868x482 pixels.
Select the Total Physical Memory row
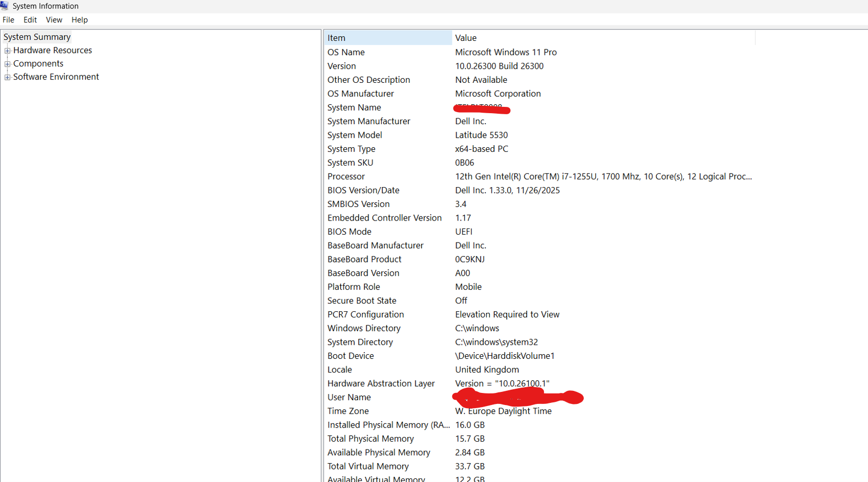540,439
